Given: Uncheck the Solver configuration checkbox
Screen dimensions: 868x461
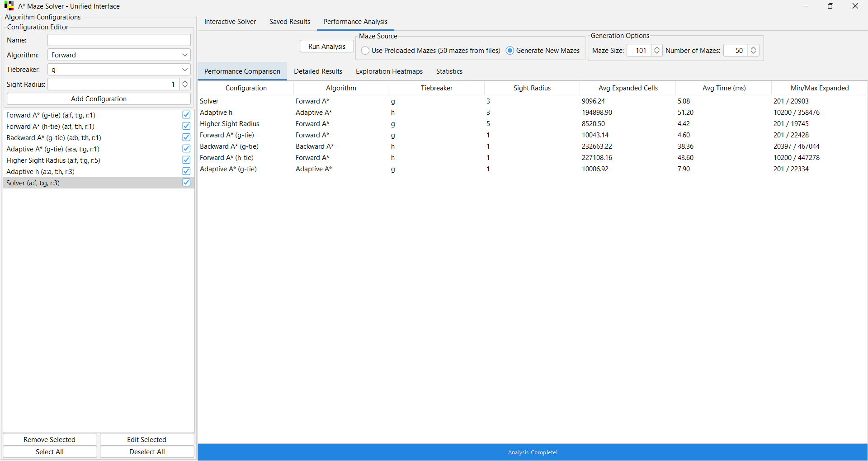Looking at the screenshot, I should coord(186,183).
